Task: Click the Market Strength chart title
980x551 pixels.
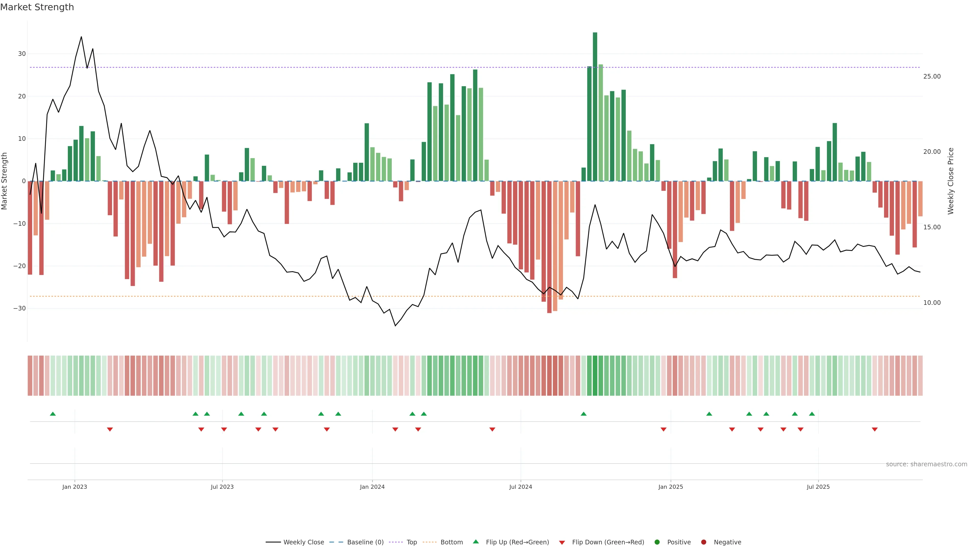Action: tap(37, 7)
